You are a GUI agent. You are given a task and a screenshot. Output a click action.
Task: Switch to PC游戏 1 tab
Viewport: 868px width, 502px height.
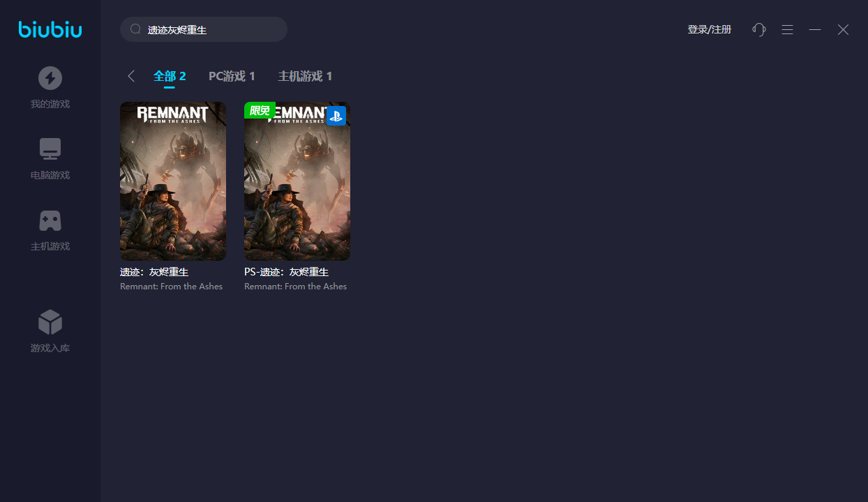pyautogui.click(x=232, y=76)
